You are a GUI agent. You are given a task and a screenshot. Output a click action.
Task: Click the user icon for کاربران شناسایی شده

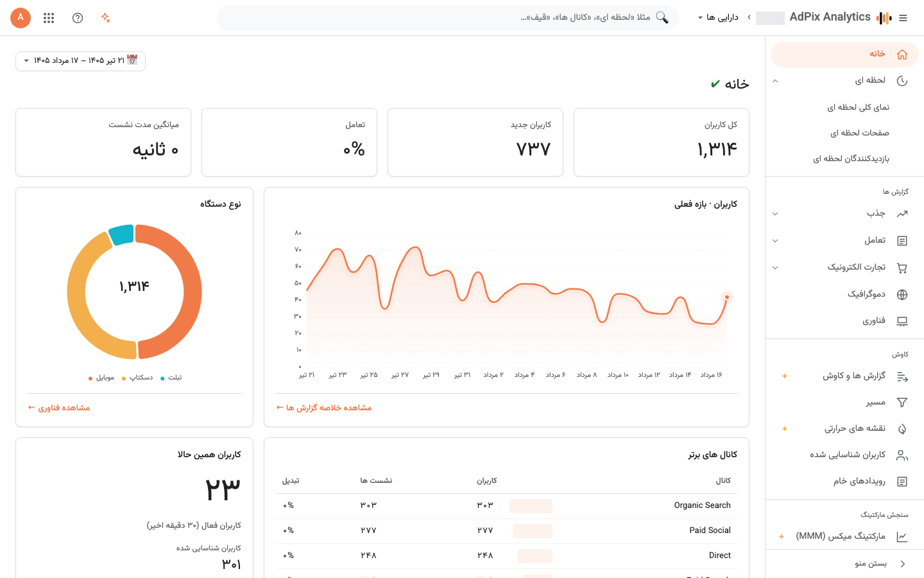click(x=902, y=455)
